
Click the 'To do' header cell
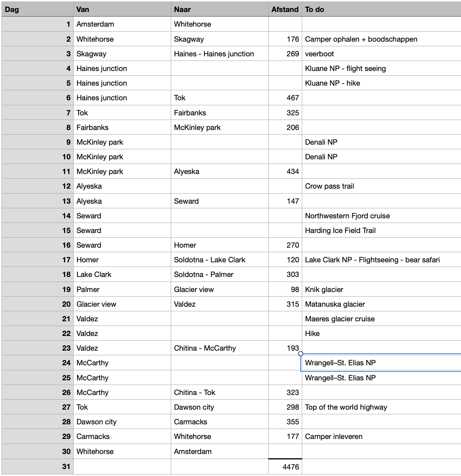pos(381,9)
